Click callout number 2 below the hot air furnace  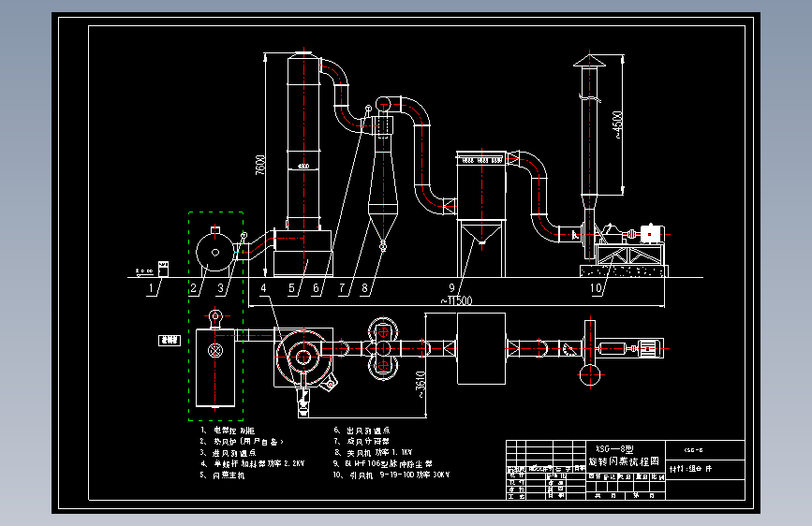click(193, 288)
